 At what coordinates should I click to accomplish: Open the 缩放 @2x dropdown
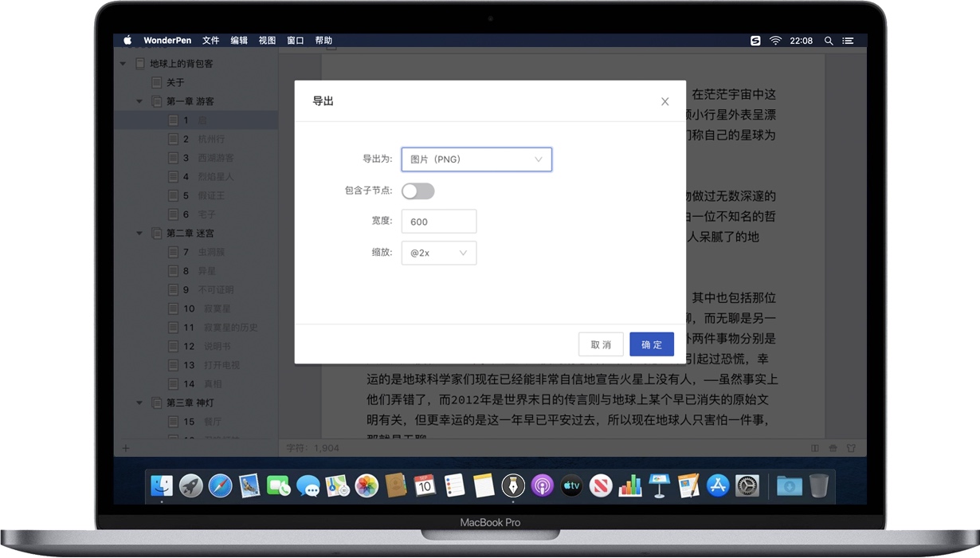pos(438,253)
